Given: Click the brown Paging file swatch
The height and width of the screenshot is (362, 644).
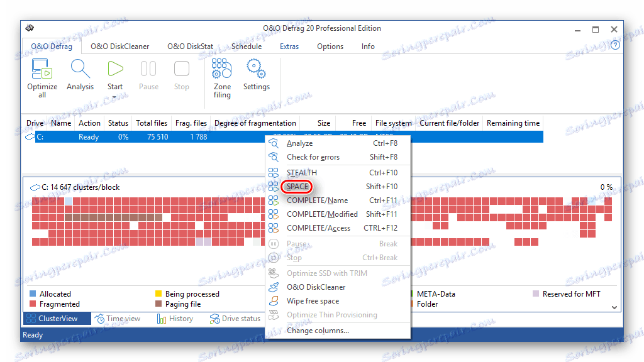Looking at the screenshot, I should click(158, 304).
